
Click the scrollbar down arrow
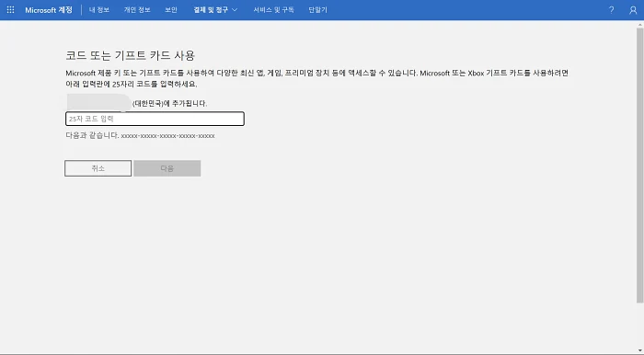tap(640, 351)
